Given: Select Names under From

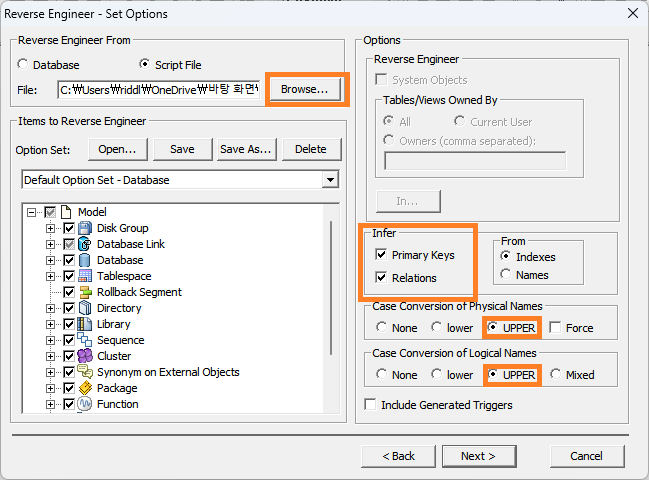Looking at the screenshot, I should pyautogui.click(x=505, y=274).
